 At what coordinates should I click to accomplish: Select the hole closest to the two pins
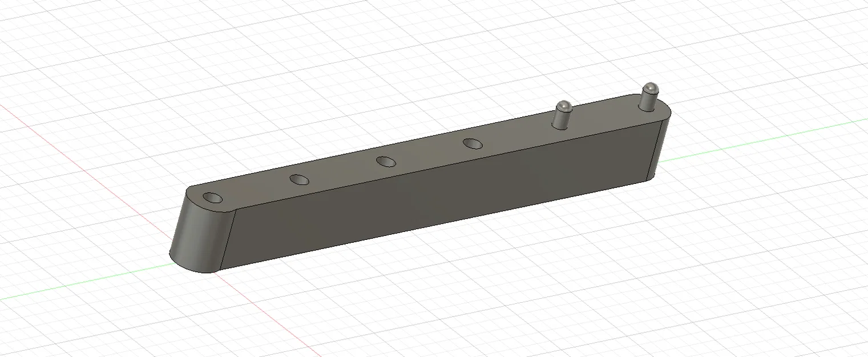click(473, 143)
